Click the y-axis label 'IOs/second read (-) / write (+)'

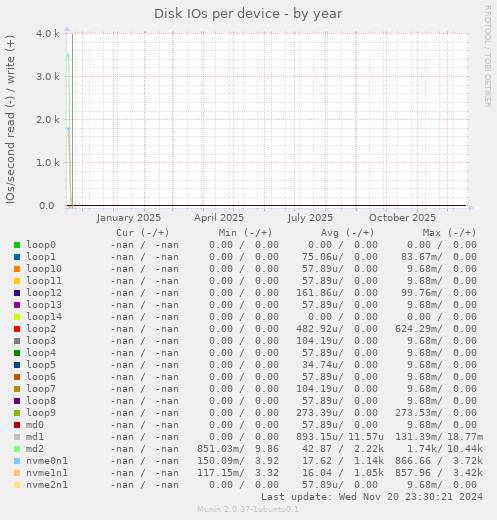[x=10, y=119]
